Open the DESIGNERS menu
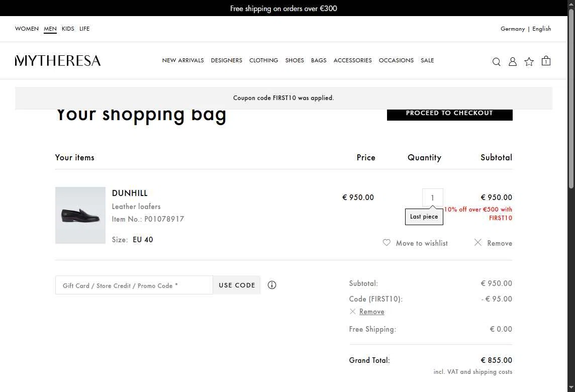Image resolution: width=575 pixels, height=392 pixels. pos(227,60)
